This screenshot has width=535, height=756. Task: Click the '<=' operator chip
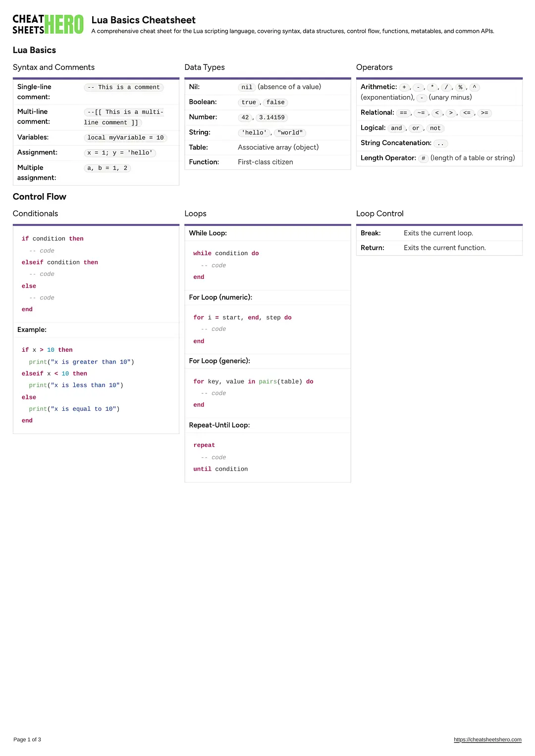pyautogui.click(x=467, y=113)
